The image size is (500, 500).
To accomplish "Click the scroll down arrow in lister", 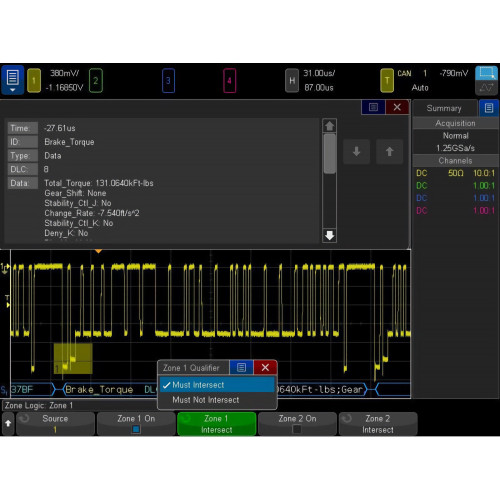I will pyautogui.click(x=330, y=235).
